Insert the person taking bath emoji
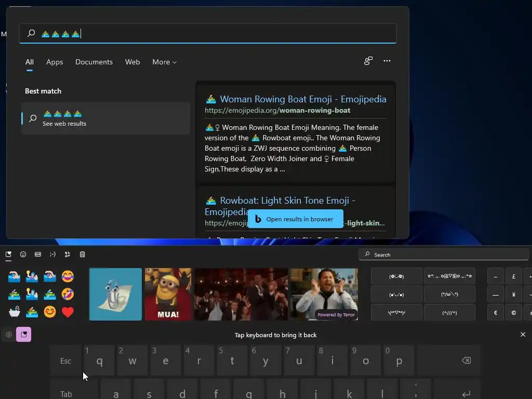 tap(14, 312)
